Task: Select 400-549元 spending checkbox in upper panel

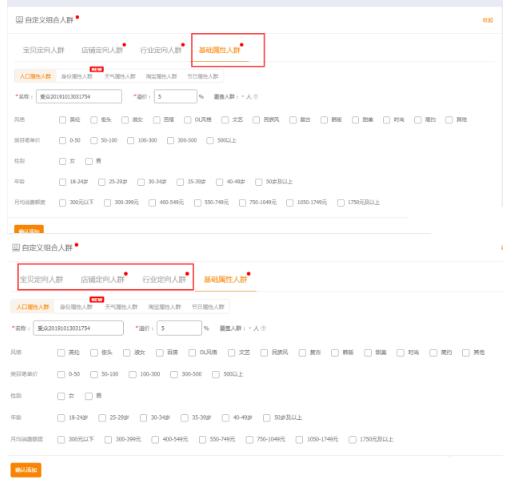Action: 152,203
